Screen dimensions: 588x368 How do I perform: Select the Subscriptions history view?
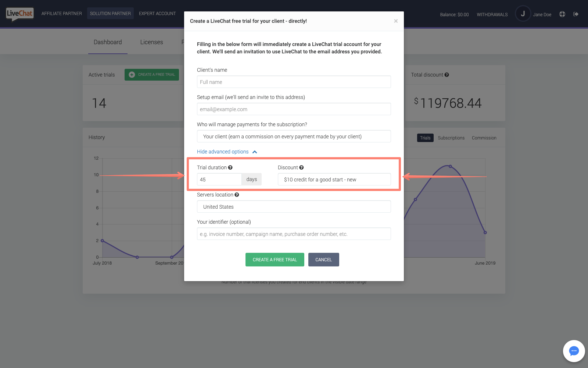coord(451,138)
